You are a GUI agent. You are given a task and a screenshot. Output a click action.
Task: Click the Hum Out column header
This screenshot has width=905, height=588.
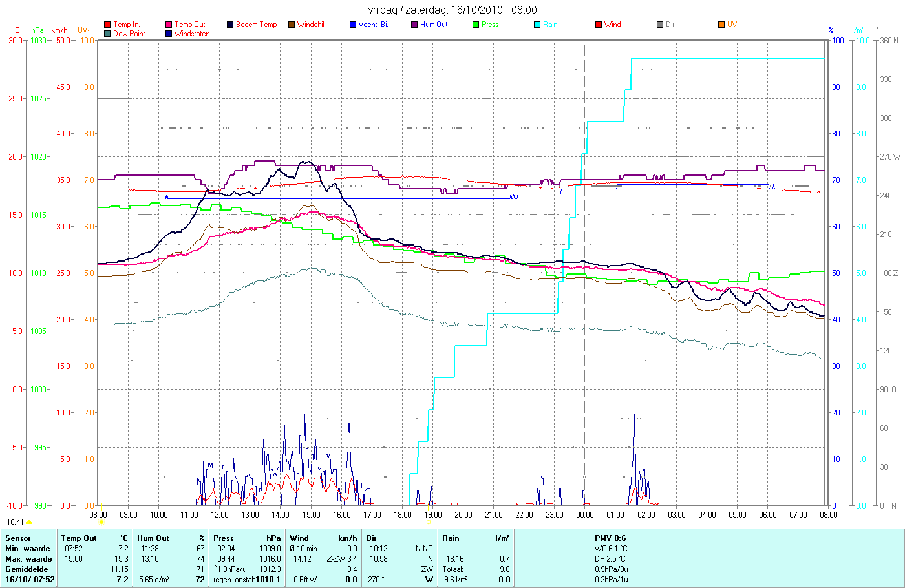(x=153, y=538)
